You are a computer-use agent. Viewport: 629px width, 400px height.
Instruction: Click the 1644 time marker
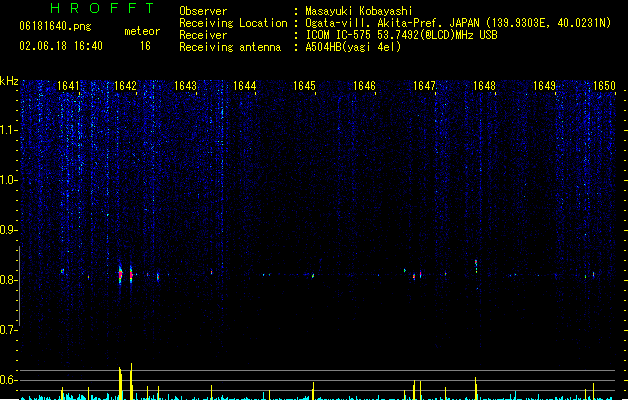point(245,86)
